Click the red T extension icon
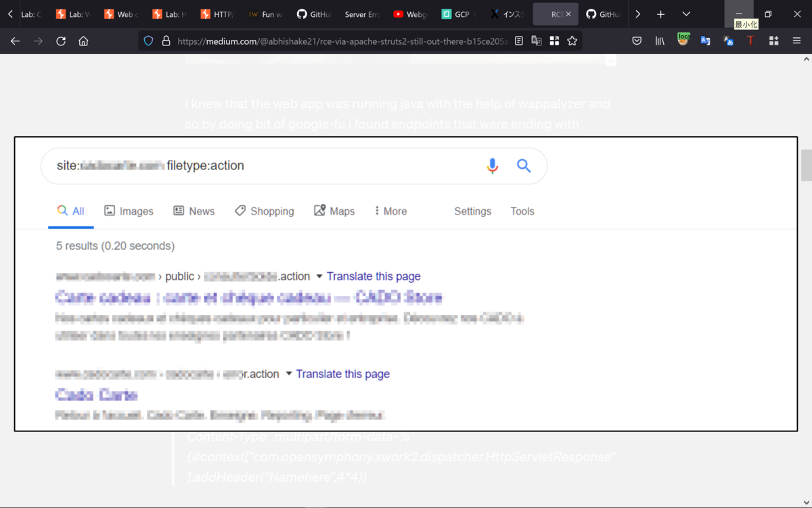Image resolution: width=812 pixels, height=508 pixels. 750,41
